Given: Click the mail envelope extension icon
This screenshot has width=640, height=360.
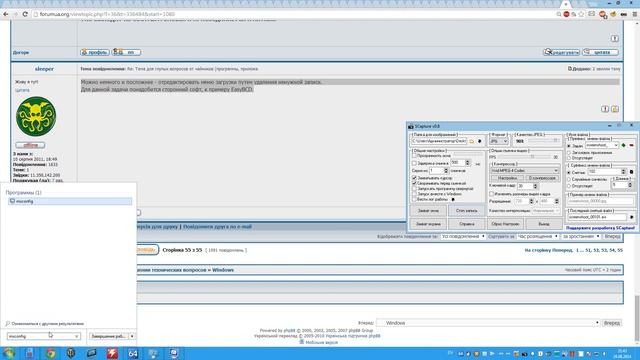Looking at the screenshot, I should pos(591,14).
